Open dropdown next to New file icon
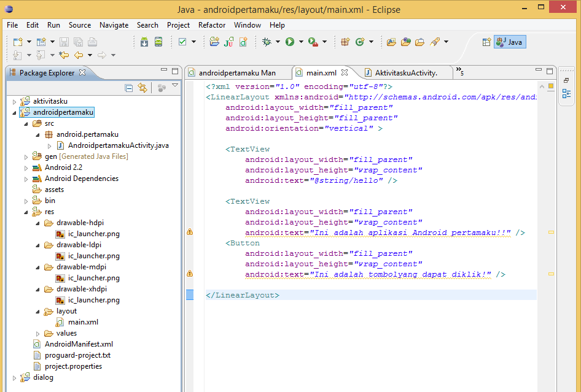The height and width of the screenshot is (392, 581). 29,42
